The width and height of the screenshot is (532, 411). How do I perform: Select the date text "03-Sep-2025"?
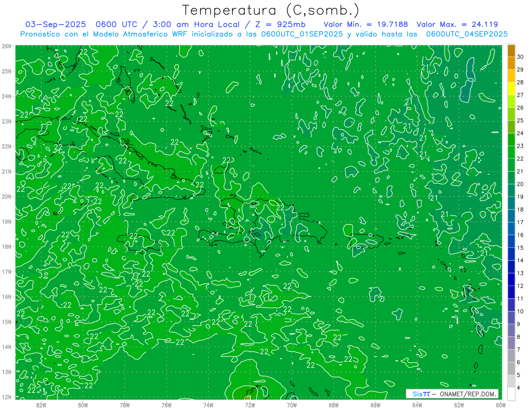(55, 24)
